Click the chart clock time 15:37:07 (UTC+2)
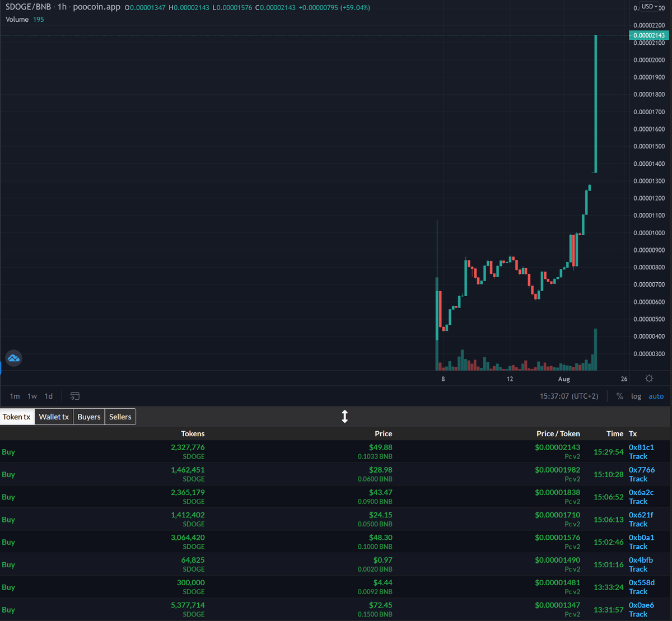 (x=569, y=396)
